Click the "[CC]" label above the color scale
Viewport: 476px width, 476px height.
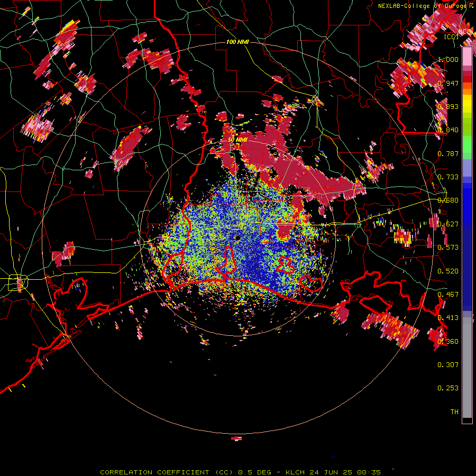pos(451,36)
